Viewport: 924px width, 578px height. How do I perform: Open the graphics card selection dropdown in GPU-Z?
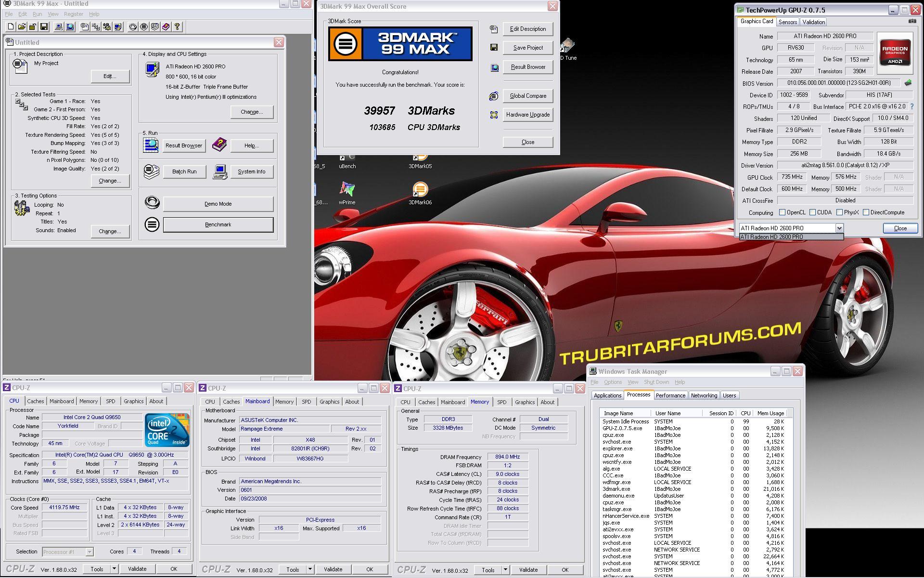pyautogui.click(x=839, y=228)
